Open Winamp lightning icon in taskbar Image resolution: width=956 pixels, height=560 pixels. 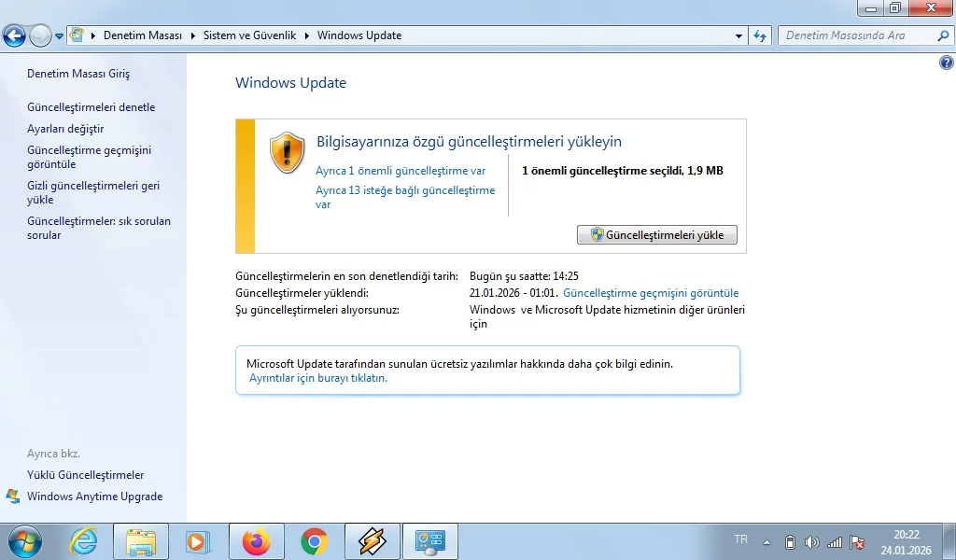tap(372, 541)
